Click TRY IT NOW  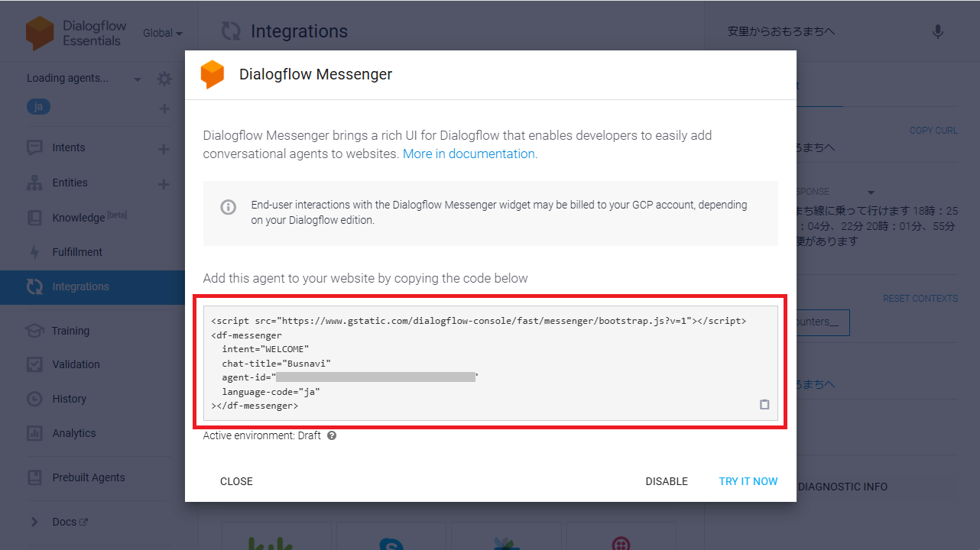748,481
